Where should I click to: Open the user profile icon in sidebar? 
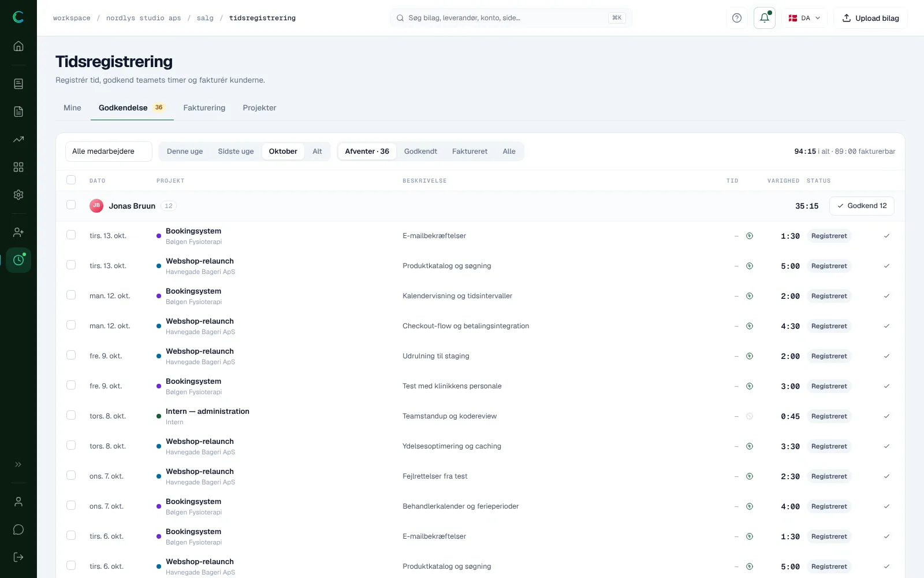[18, 502]
